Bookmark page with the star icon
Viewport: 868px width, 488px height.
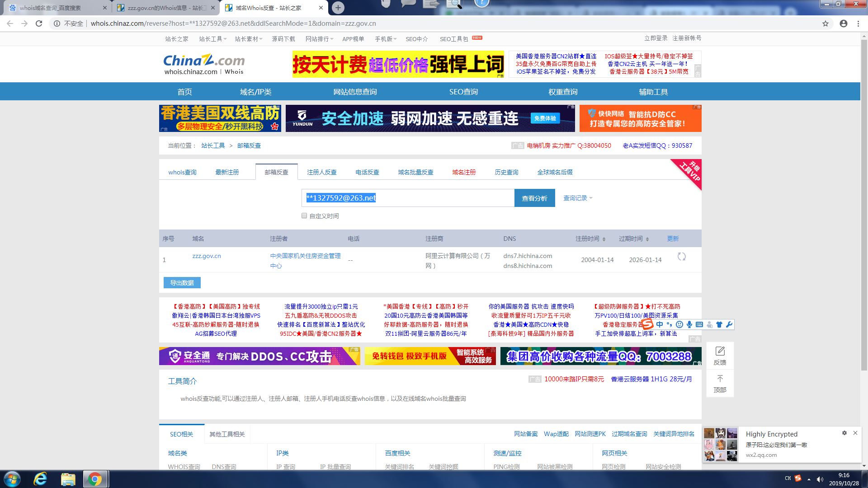[826, 23]
